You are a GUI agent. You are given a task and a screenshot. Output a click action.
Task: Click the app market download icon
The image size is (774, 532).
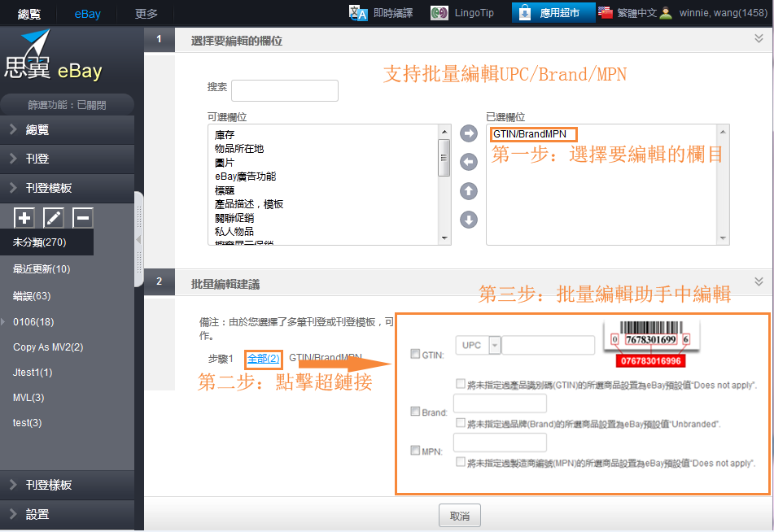coord(525,13)
